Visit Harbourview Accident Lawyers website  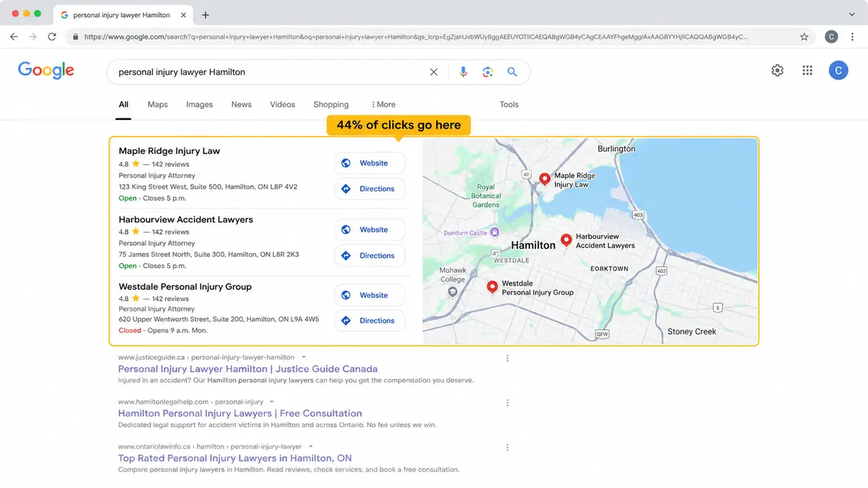(370, 230)
